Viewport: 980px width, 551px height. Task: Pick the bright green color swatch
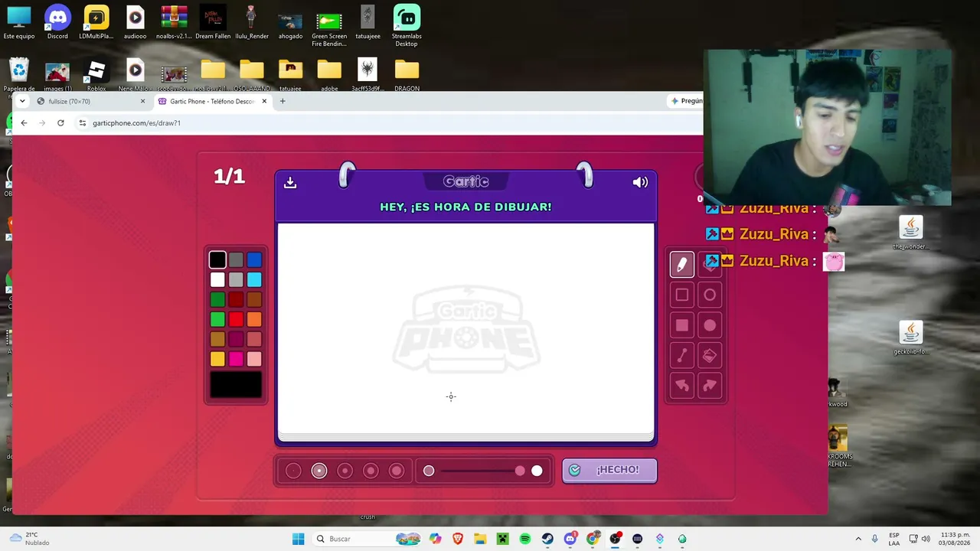217,320
